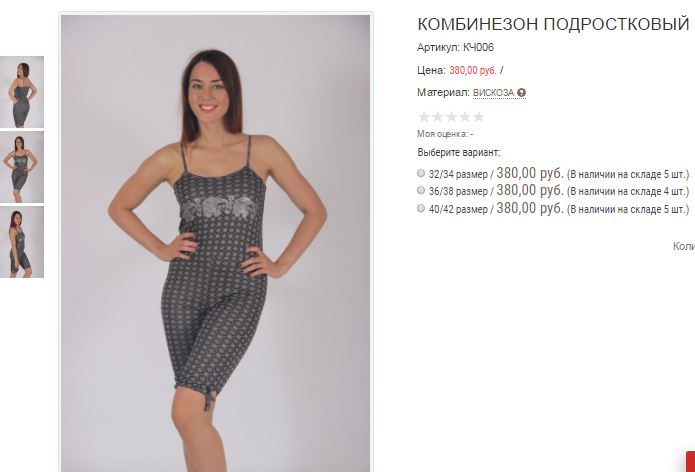
Task: Rate product with fourth star
Action: pyautogui.click(x=465, y=117)
